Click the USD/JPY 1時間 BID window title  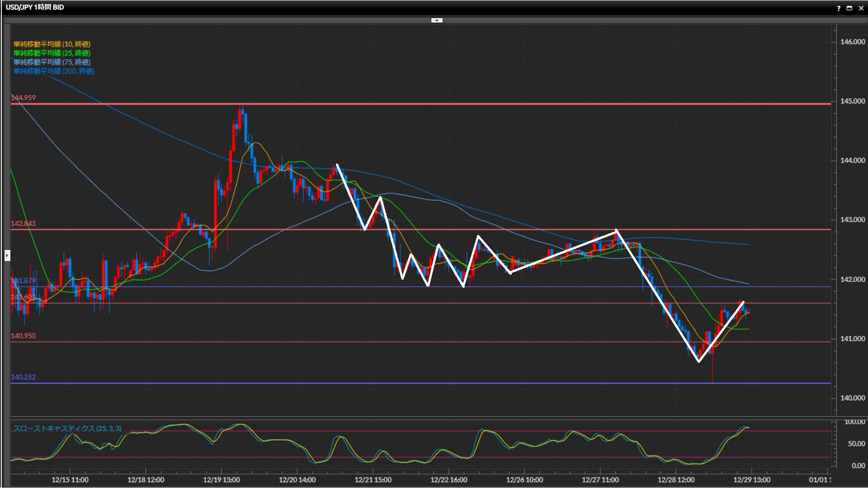[35, 7]
